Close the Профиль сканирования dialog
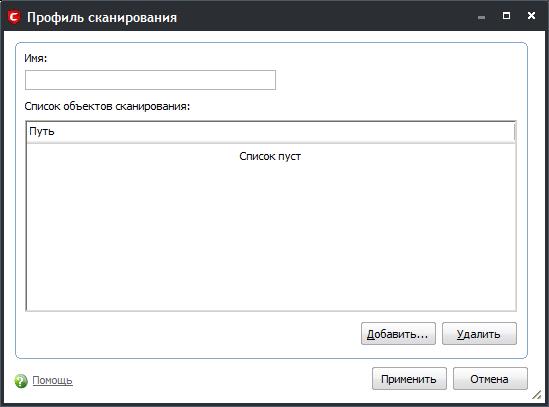The image size is (549, 407). click(x=531, y=16)
